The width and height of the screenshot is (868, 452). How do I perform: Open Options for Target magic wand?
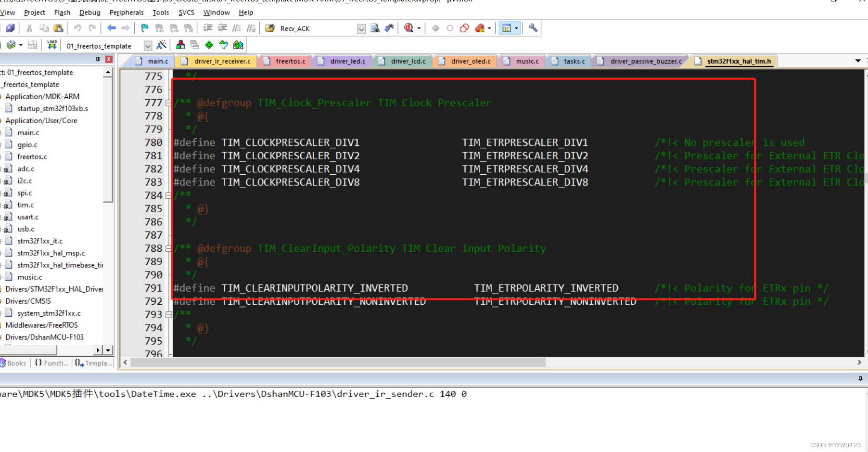click(162, 45)
